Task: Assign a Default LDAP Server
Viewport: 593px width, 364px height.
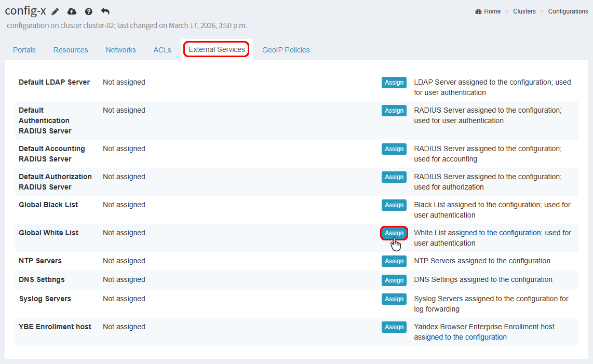Action: pyautogui.click(x=394, y=83)
